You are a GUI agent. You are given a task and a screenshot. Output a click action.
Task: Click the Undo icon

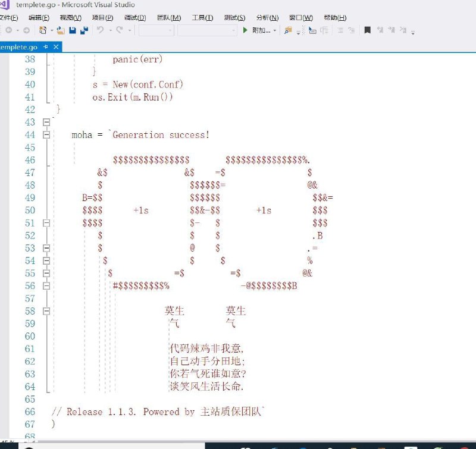(99, 31)
